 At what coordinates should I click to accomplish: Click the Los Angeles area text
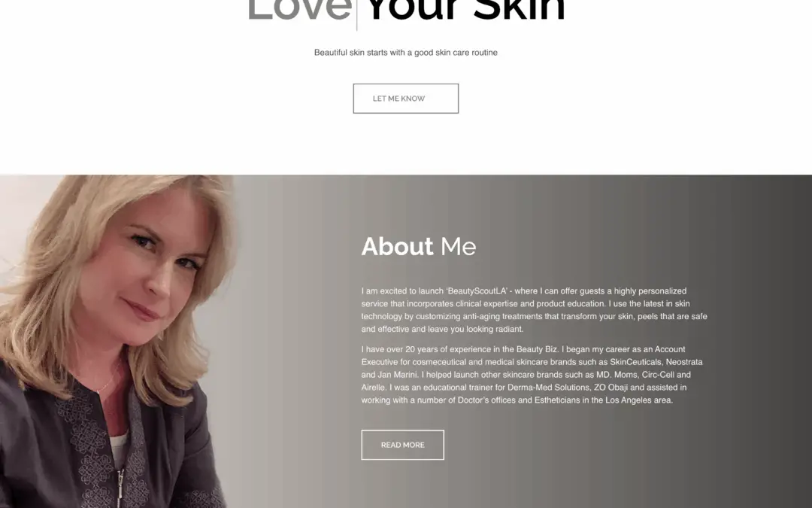(x=638, y=400)
